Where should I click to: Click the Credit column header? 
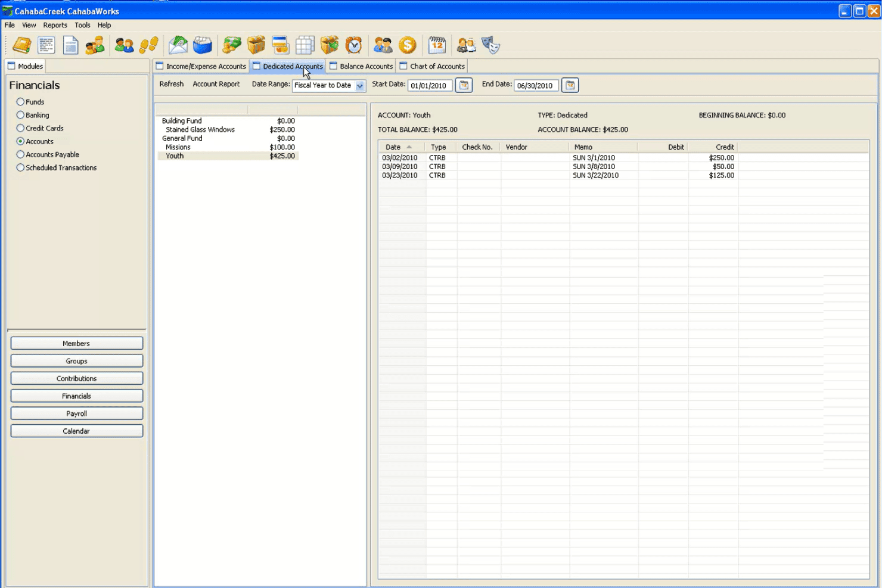pyautogui.click(x=713, y=147)
